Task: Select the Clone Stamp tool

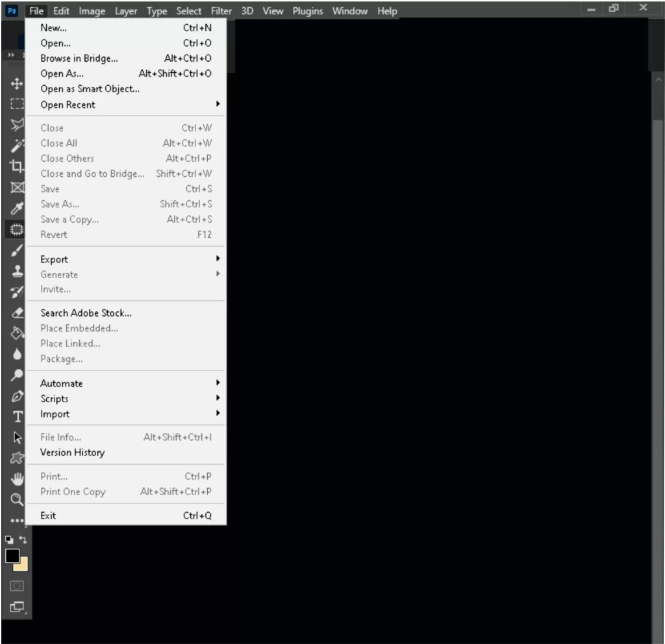Action: tap(16, 271)
